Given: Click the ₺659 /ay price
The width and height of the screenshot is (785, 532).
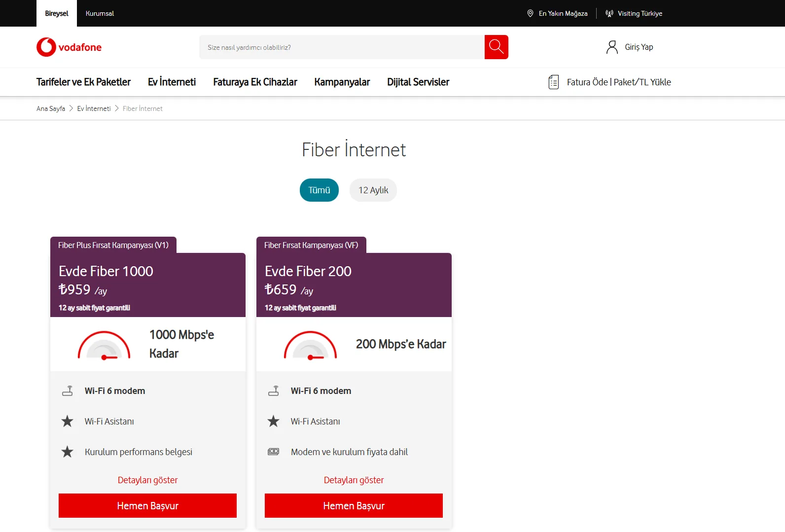Looking at the screenshot, I should pyautogui.click(x=289, y=290).
